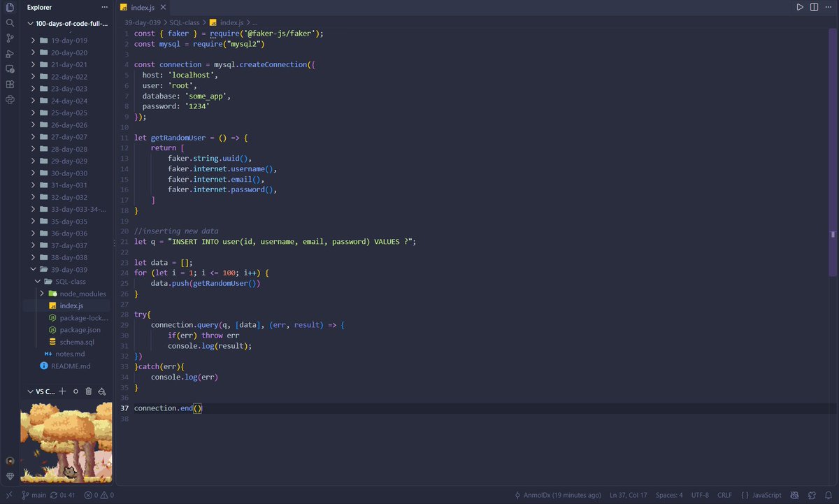
Task: Open the Remote Explorer view
Action: click(10, 69)
